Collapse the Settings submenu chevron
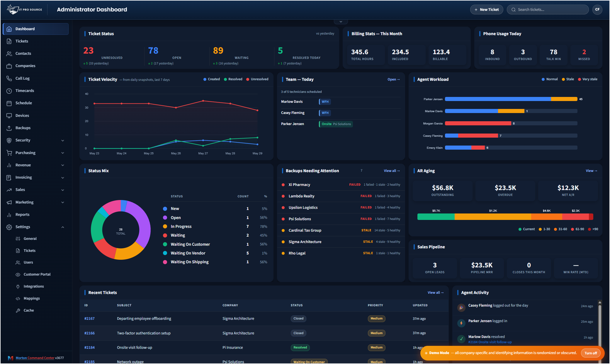The height and width of the screenshot is (364, 610). tap(63, 227)
